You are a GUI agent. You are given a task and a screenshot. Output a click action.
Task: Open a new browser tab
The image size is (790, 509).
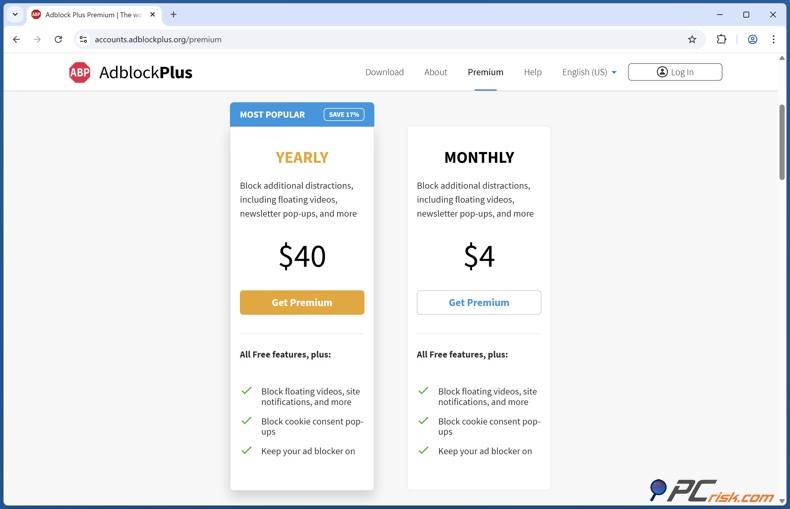(173, 15)
